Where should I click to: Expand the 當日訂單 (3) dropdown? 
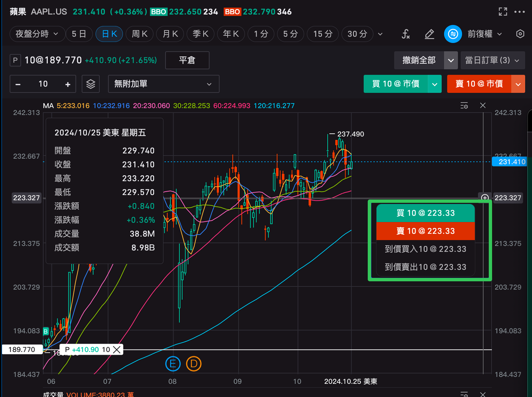(x=492, y=60)
